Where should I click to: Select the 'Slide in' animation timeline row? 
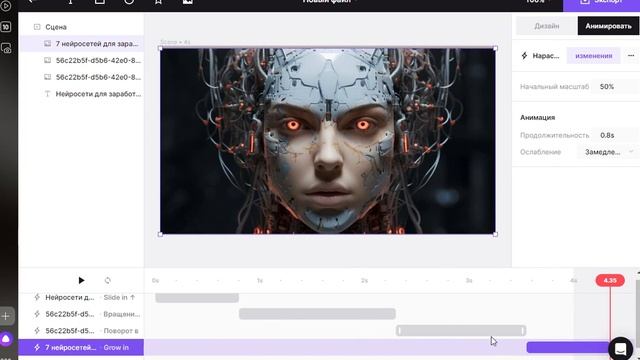click(81, 297)
